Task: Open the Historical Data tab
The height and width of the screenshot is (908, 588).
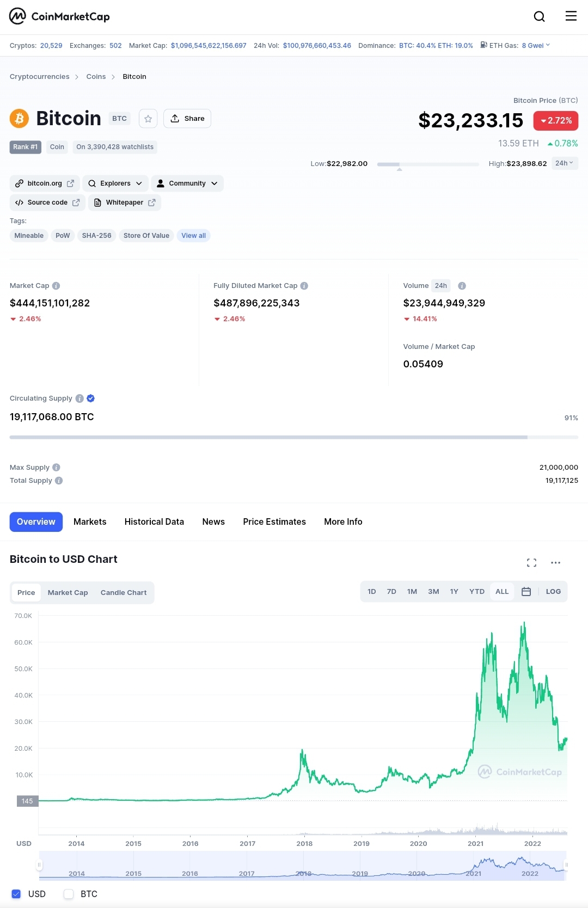Action: point(154,522)
